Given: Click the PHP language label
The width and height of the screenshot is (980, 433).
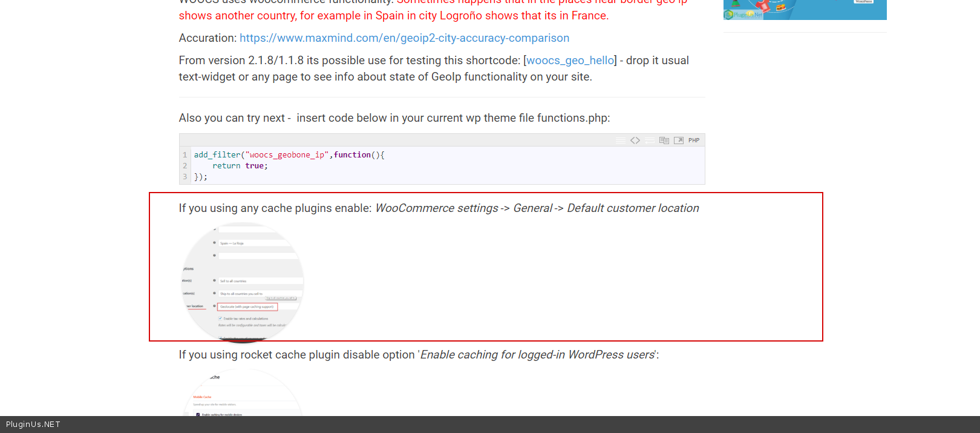Looking at the screenshot, I should click(694, 140).
